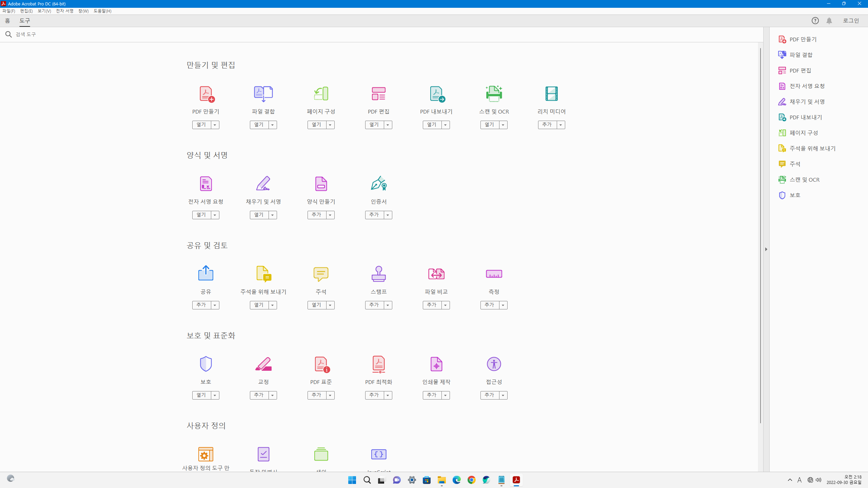Select the 인증서 pen icon
The height and width of the screenshot is (488, 868).
pos(378,184)
